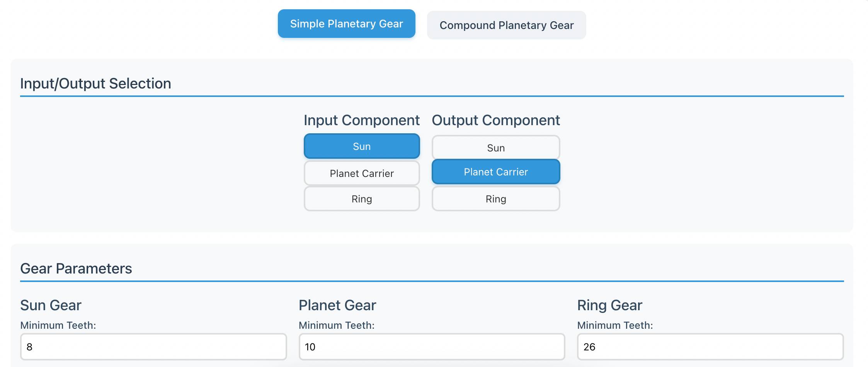The image size is (868, 367).
Task: Switch to the Compound Planetary Gear tab
Action: tap(506, 25)
